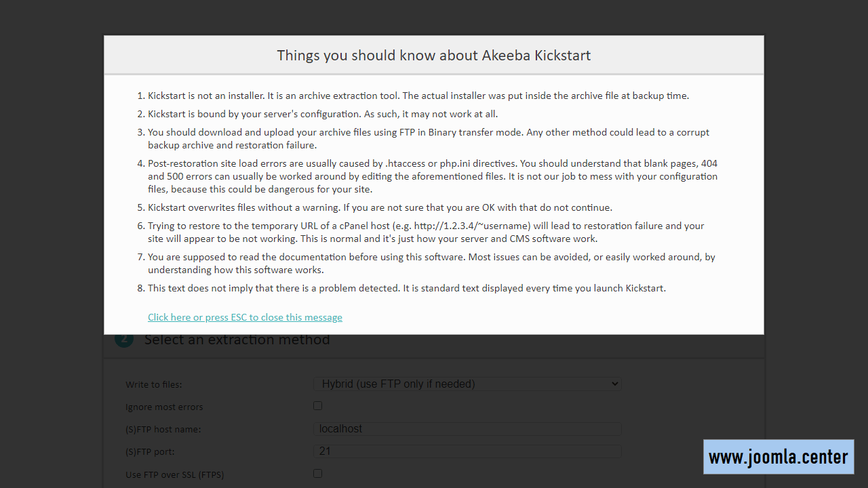Click the note that Kickstart is bound by server configuration

323,114
